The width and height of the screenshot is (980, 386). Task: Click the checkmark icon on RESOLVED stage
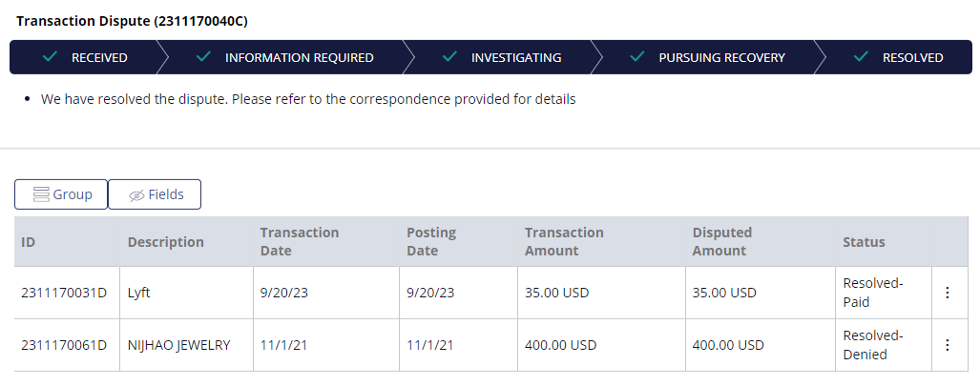tap(861, 57)
